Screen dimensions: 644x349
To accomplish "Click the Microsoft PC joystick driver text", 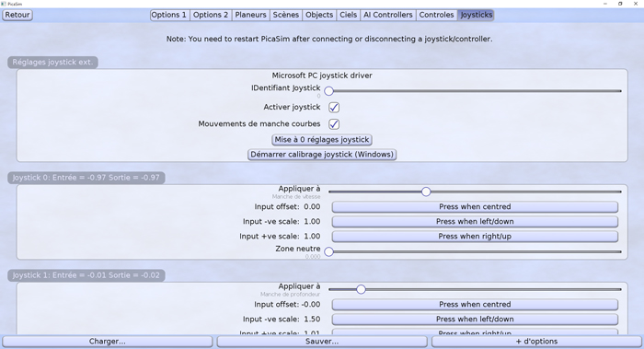I will [x=322, y=76].
